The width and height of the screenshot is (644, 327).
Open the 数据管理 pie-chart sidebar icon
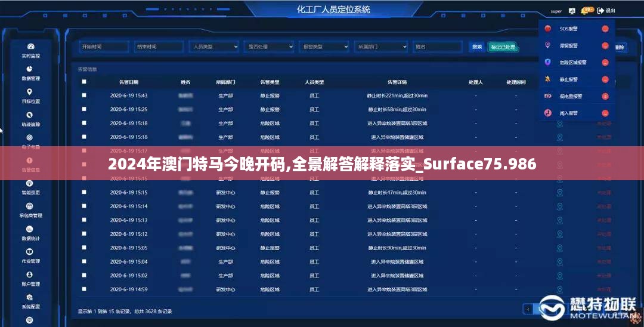[x=30, y=69]
